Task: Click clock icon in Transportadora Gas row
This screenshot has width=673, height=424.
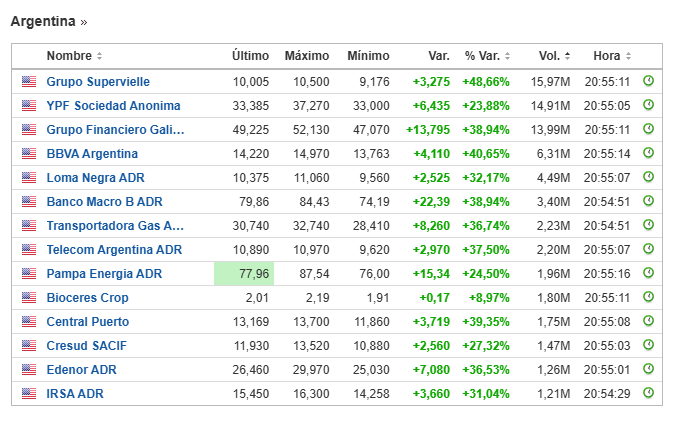Action: point(649,225)
